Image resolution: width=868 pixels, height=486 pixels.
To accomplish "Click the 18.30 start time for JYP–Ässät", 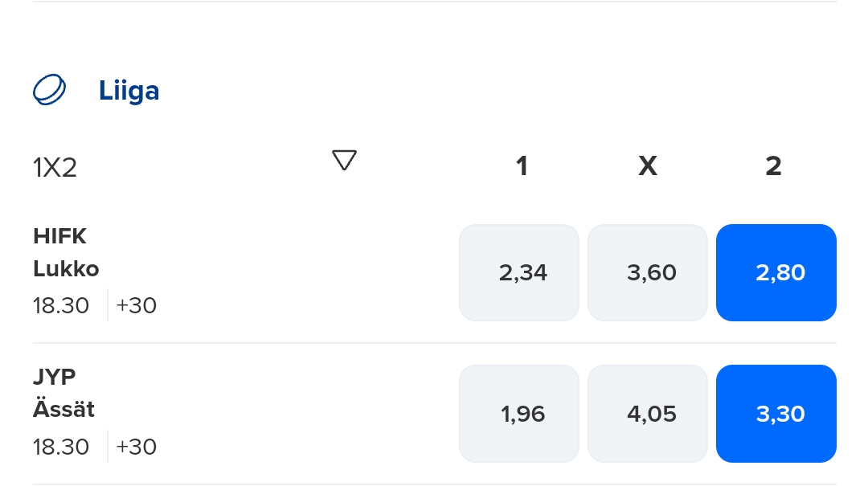I will 61,447.
